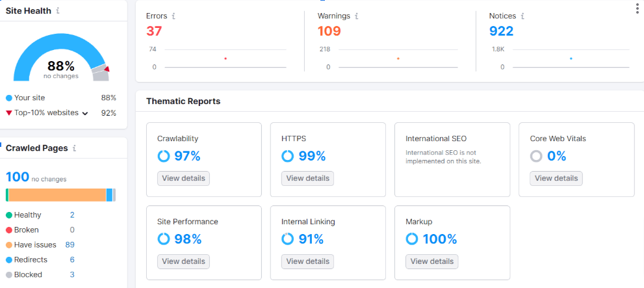View details for Internal Linking
Viewport: 644px width, 288px height.
coord(307,261)
